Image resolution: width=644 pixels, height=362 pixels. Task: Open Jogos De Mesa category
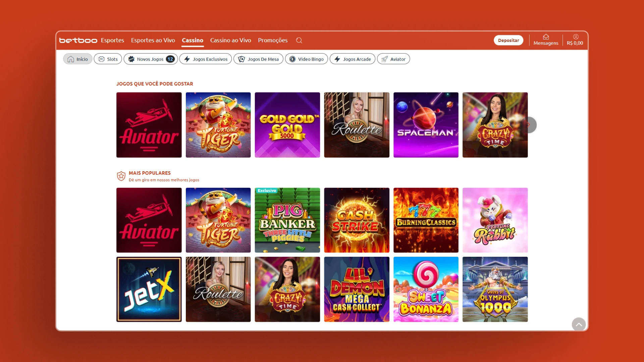(x=258, y=59)
